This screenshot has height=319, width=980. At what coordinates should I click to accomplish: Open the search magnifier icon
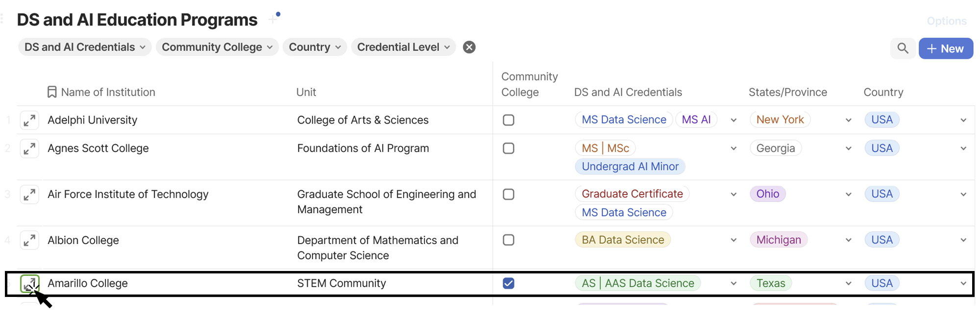point(903,49)
